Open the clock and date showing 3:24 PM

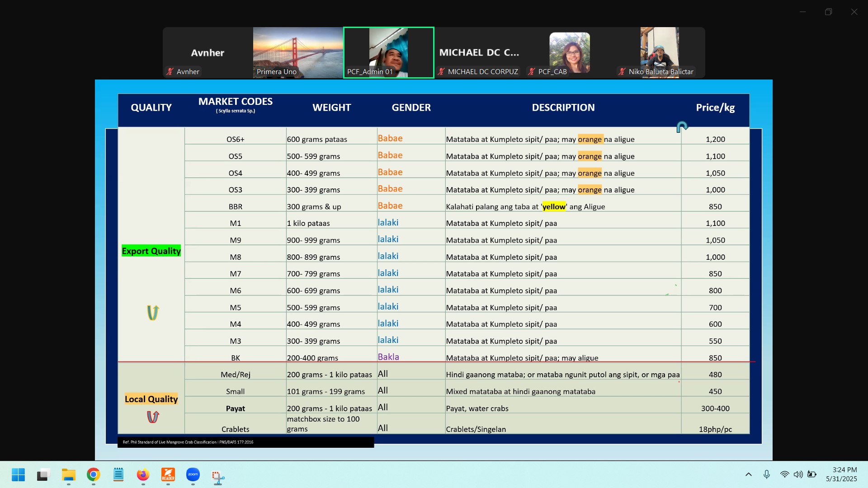point(841,474)
